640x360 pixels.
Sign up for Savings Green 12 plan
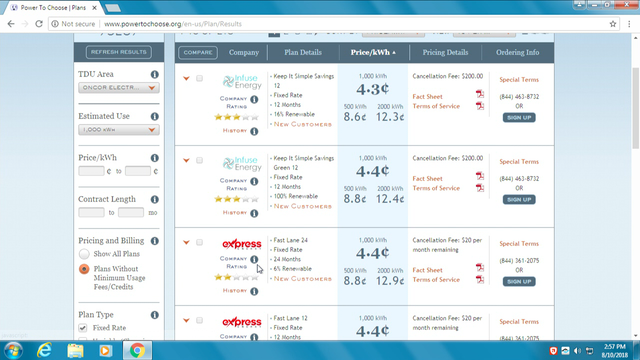coord(519,200)
